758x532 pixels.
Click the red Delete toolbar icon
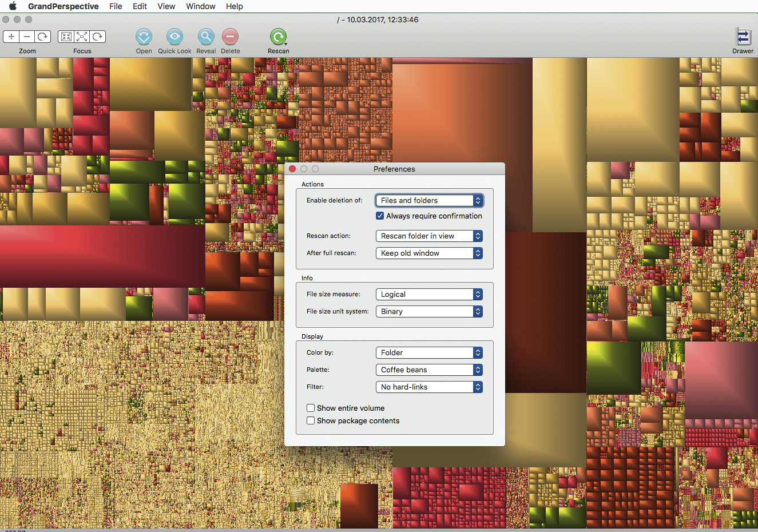click(230, 37)
